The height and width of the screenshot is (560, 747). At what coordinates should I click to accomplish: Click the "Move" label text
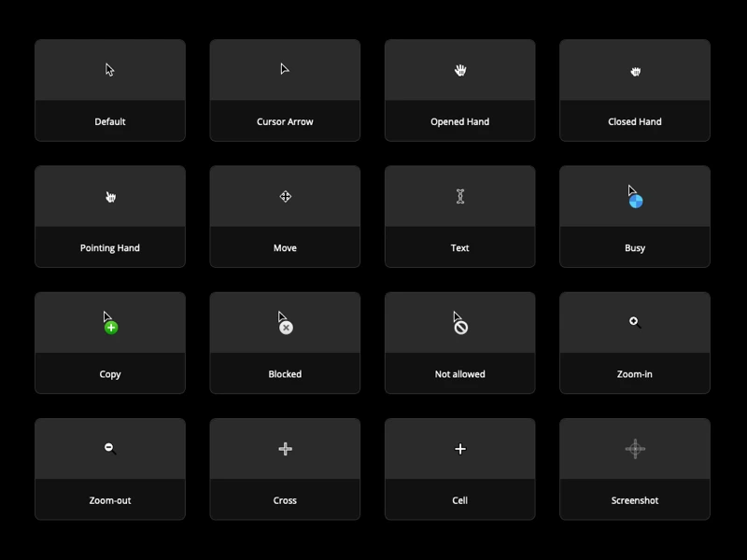pos(285,247)
